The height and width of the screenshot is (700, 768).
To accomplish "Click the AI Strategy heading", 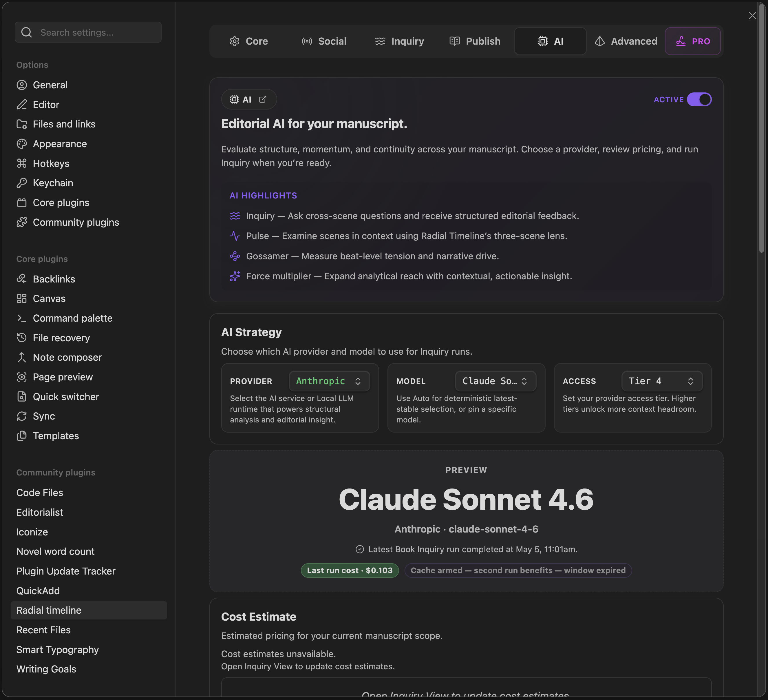I will point(251,332).
